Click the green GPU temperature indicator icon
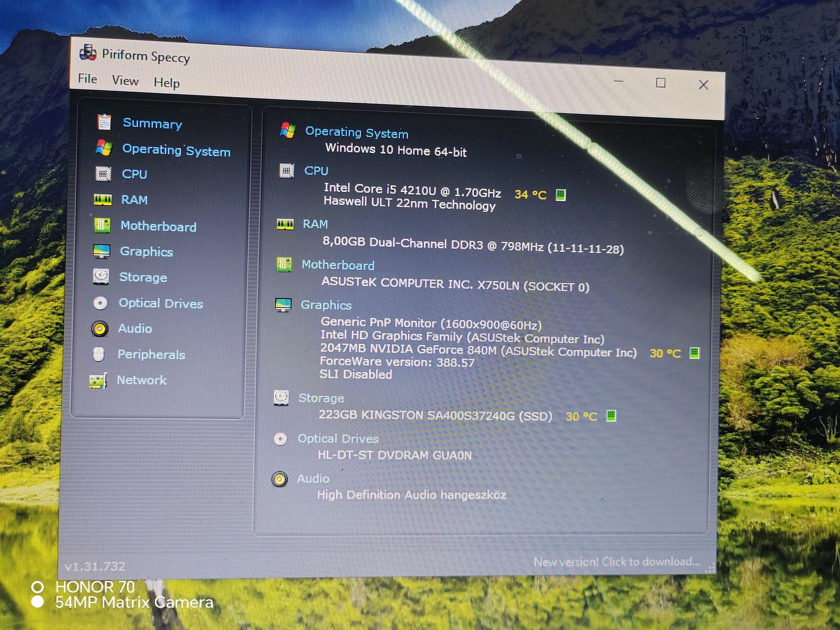This screenshot has height=630, width=840. coord(694,353)
